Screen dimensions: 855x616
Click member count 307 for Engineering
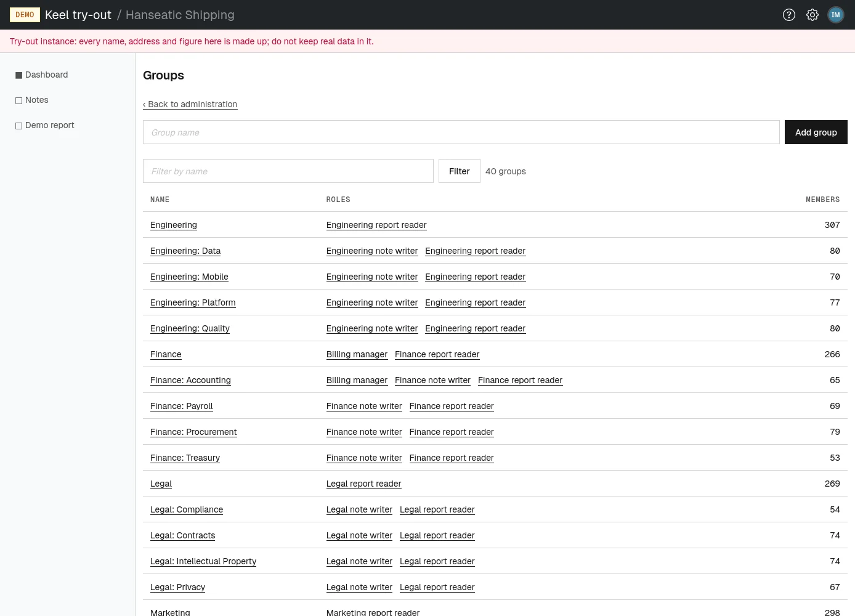pyautogui.click(x=832, y=225)
